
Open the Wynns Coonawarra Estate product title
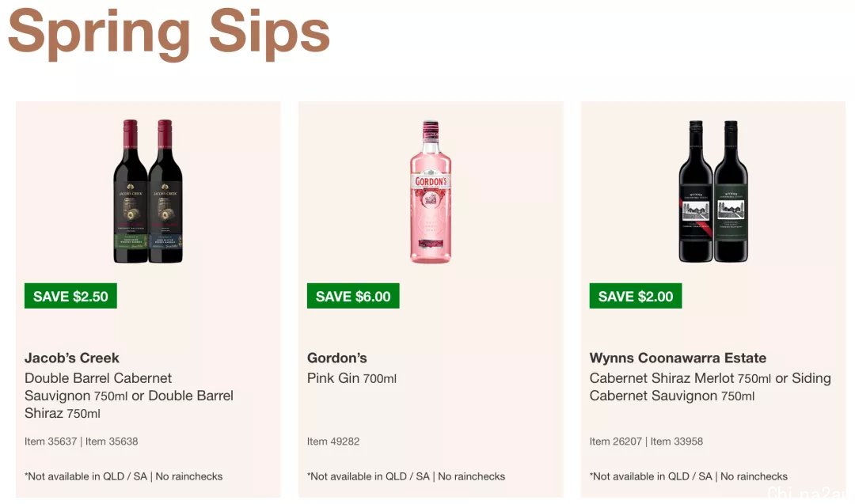click(678, 358)
